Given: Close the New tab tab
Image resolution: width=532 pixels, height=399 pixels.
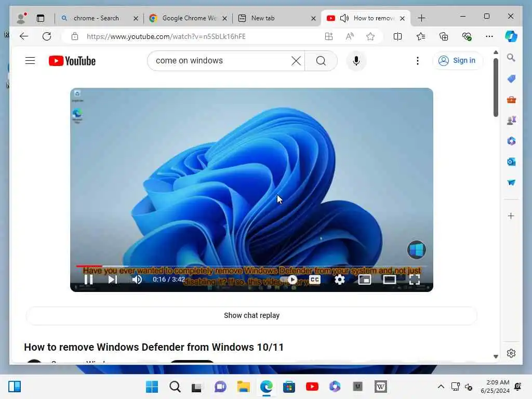Looking at the screenshot, I should pos(313,18).
